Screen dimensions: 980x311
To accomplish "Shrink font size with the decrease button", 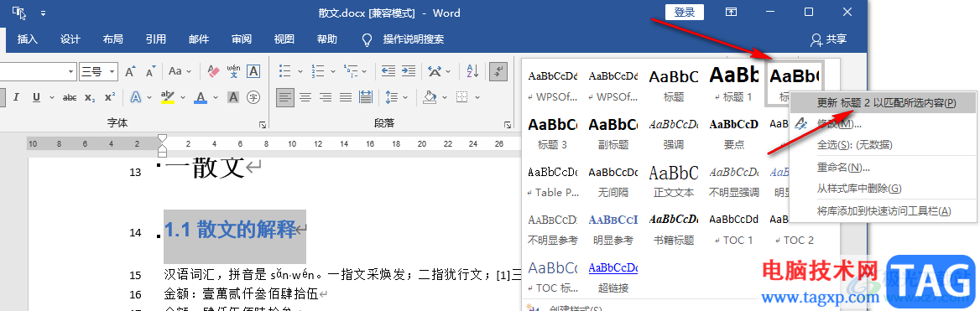I will (x=151, y=71).
